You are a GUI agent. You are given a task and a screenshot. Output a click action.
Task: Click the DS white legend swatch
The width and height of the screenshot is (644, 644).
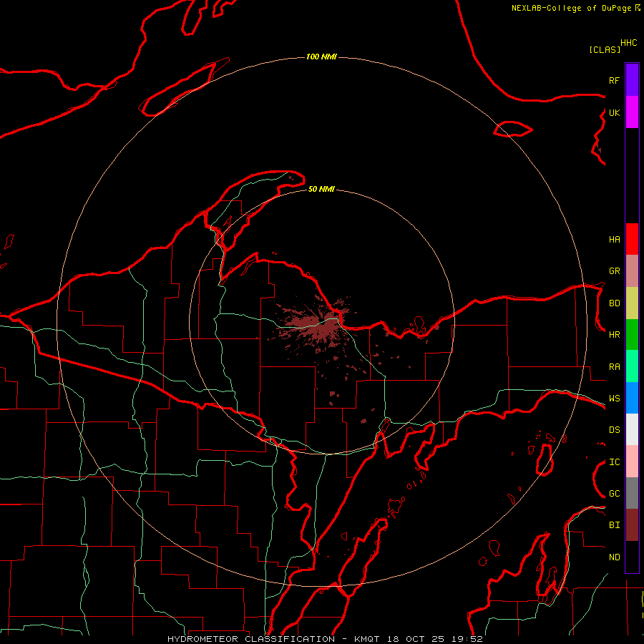click(632, 429)
